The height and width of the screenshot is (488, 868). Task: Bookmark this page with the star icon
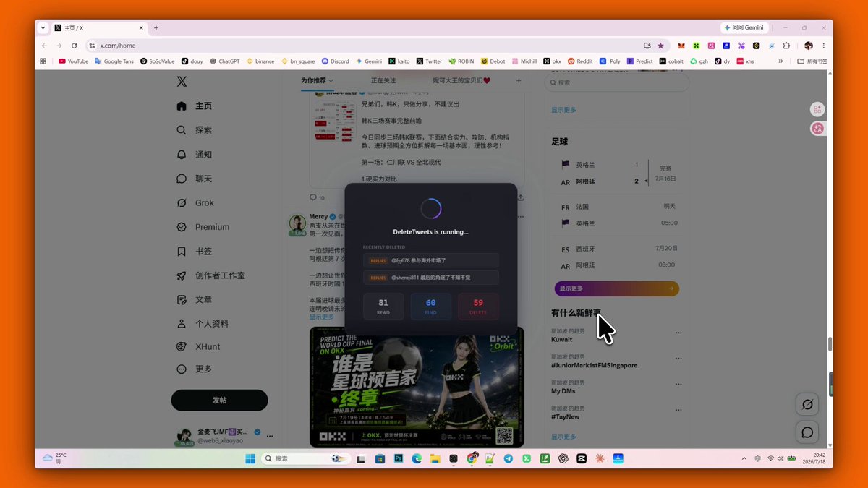click(x=660, y=46)
